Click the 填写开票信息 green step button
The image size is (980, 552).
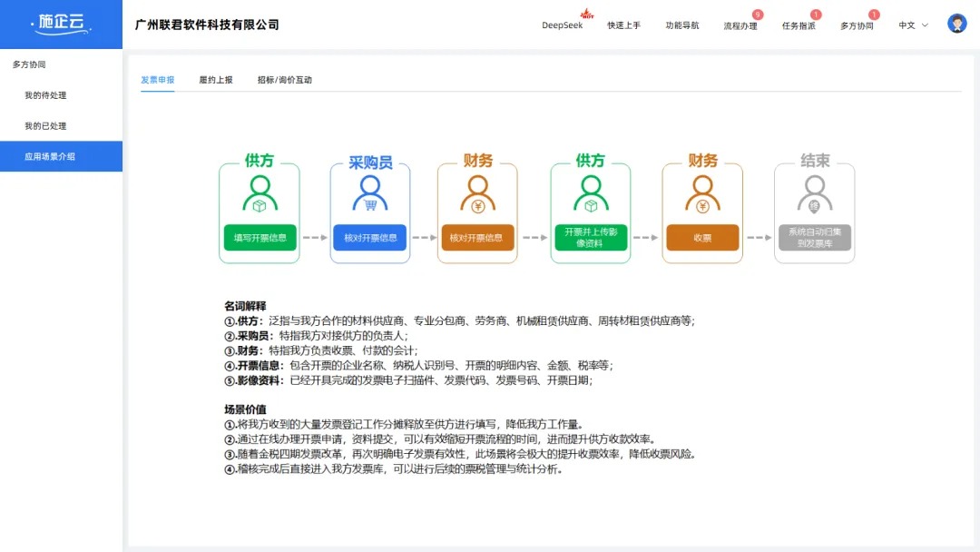pyautogui.click(x=260, y=238)
